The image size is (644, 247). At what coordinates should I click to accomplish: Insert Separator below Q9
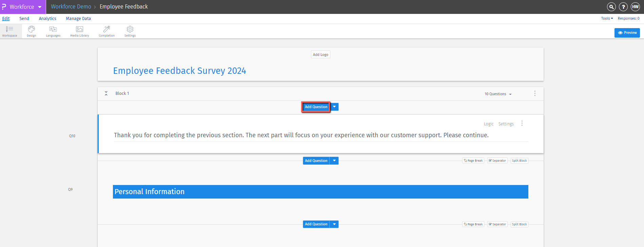coord(497,224)
